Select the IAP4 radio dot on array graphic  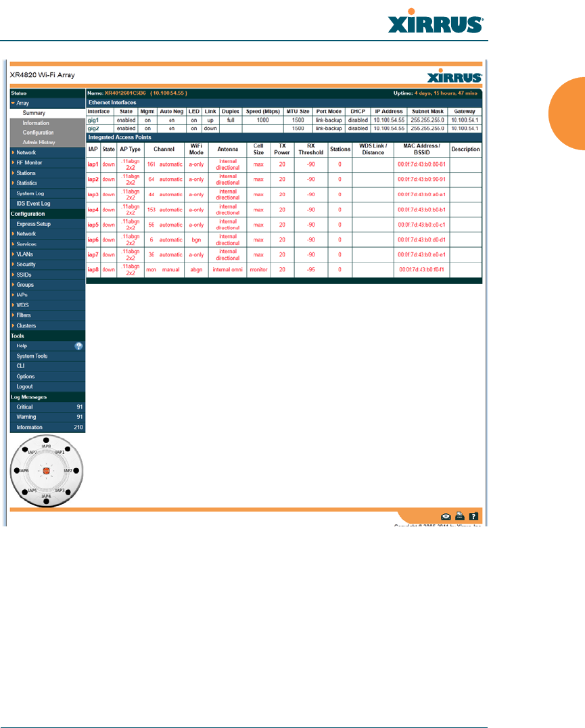pyautogui.click(x=46, y=501)
